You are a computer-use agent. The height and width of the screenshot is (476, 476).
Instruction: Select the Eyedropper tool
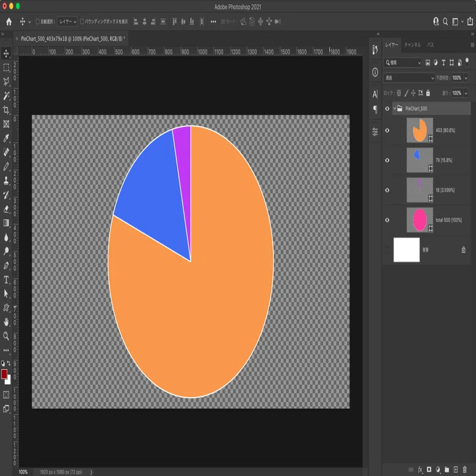click(6, 138)
